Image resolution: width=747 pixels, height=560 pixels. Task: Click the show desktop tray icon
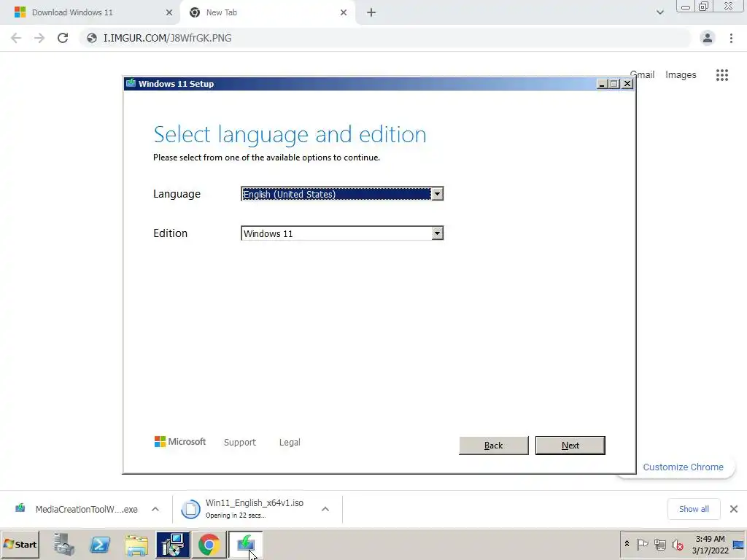pos(738,544)
